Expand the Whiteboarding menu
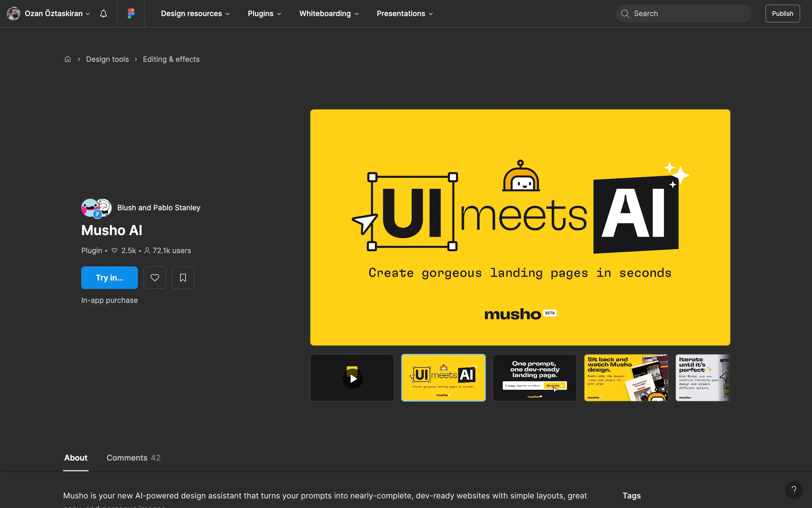Image resolution: width=812 pixels, height=508 pixels. (x=329, y=14)
